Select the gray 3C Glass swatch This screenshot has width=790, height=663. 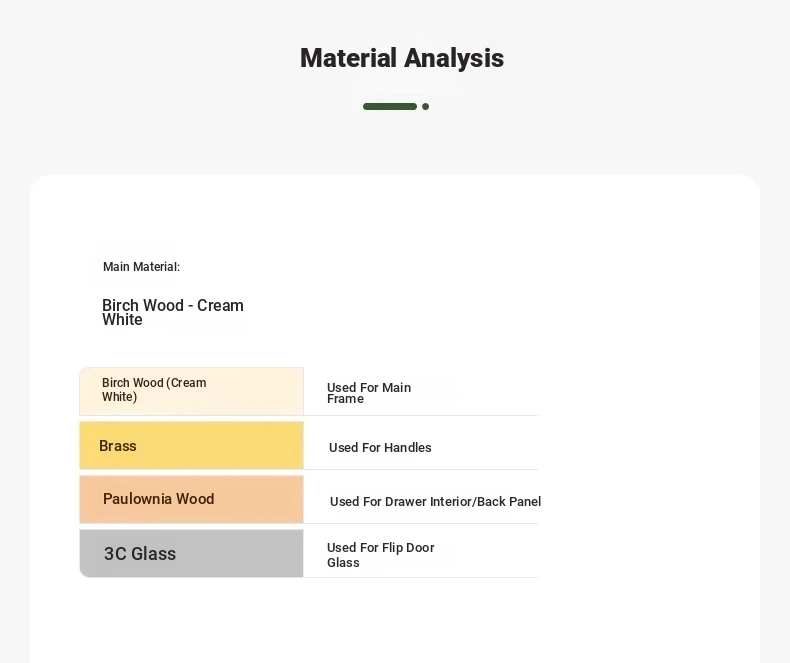click(191, 553)
